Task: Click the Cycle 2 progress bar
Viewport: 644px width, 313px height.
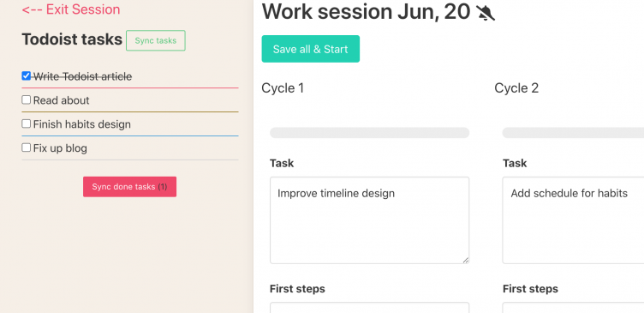Action: click(x=573, y=133)
